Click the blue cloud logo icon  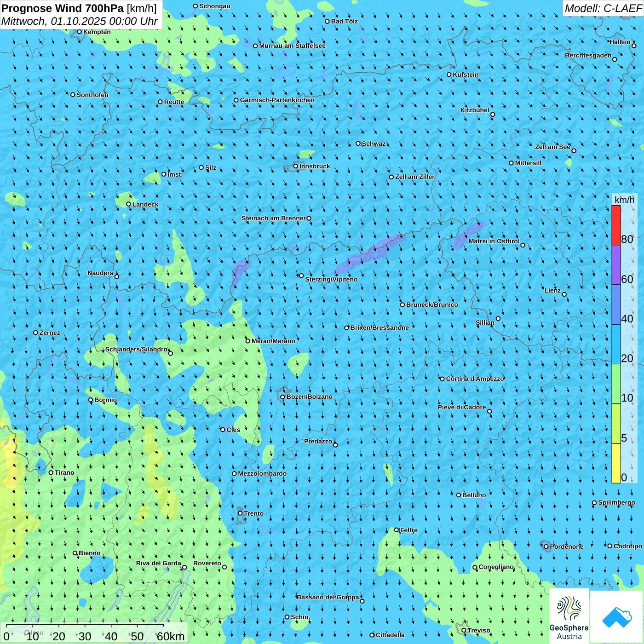coord(616,616)
